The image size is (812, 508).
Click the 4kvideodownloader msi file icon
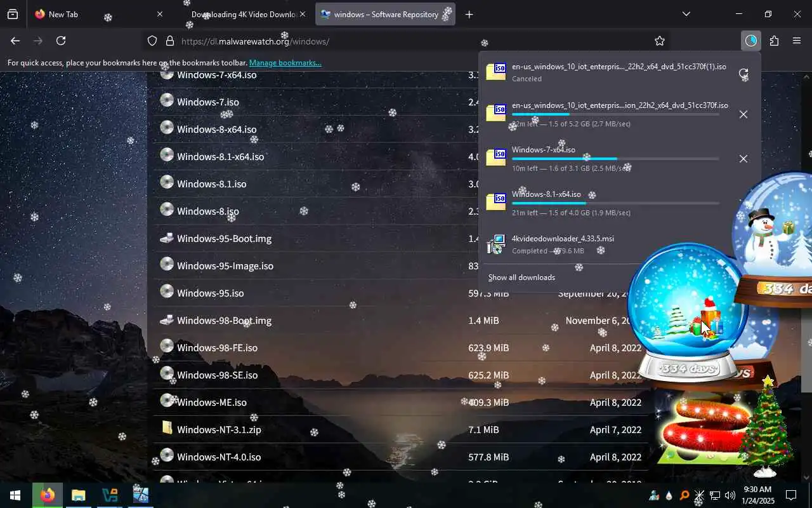[496, 244]
